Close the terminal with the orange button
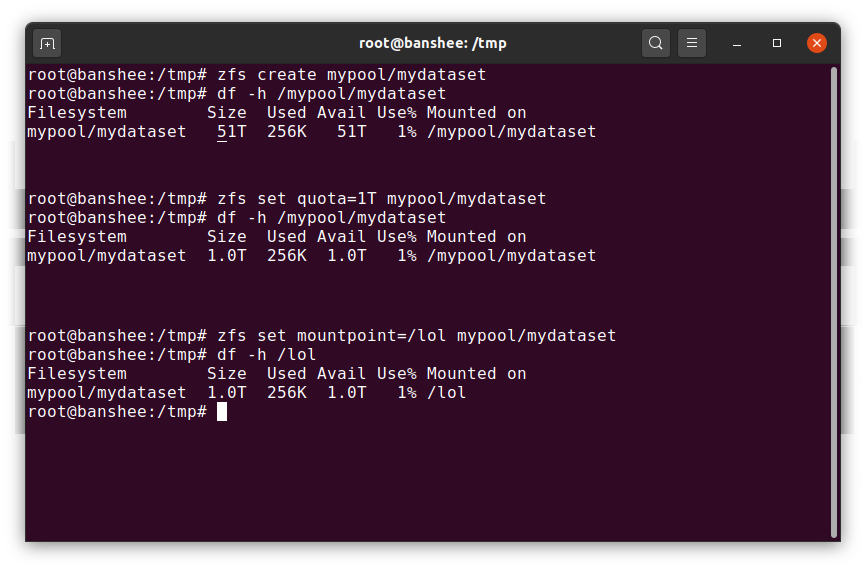 [x=817, y=43]
